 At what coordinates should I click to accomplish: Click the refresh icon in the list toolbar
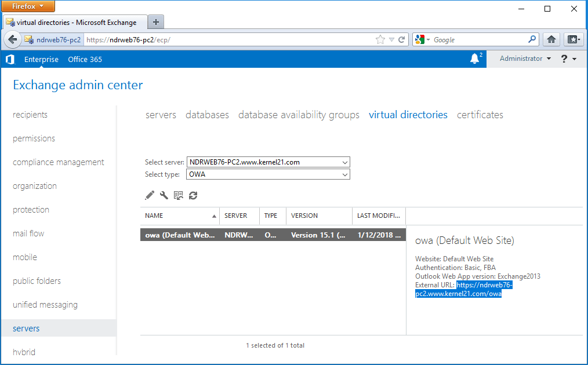[x=193, y=195]
